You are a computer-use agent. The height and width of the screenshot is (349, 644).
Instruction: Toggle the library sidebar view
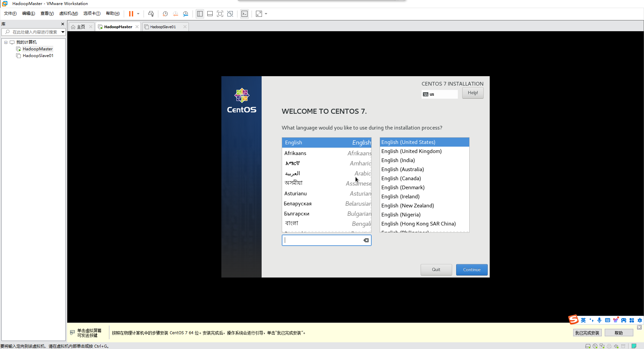[x=200, y=14]
